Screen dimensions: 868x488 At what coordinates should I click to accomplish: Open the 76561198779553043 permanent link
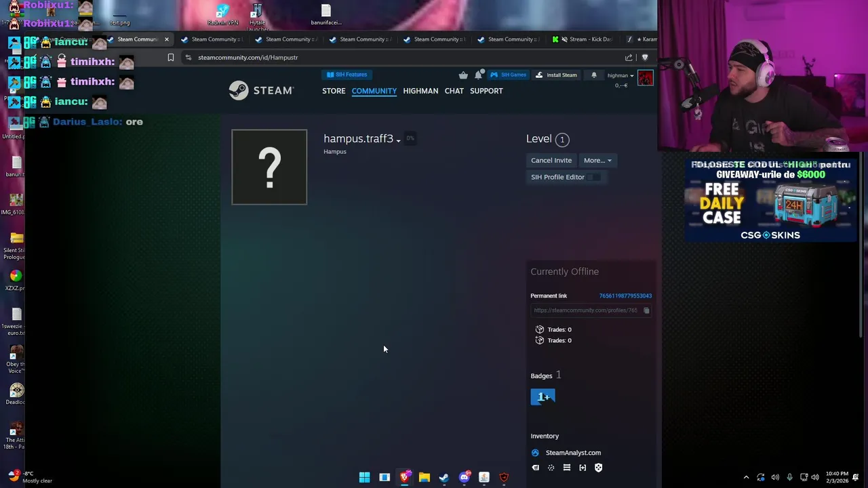point(625,296)
